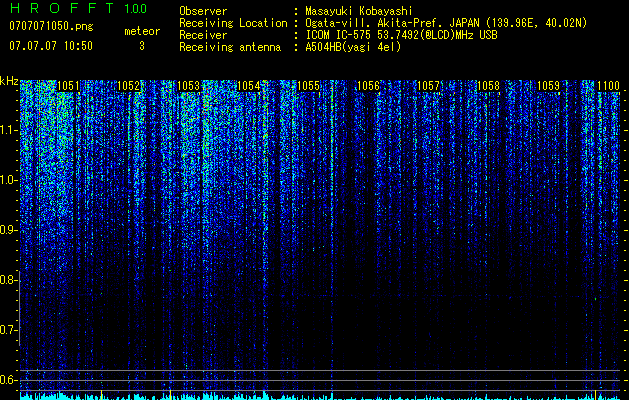Click the HROFFT 1.0.0 title text
Viewport: 629px width, 400px height.
(78, 8)
